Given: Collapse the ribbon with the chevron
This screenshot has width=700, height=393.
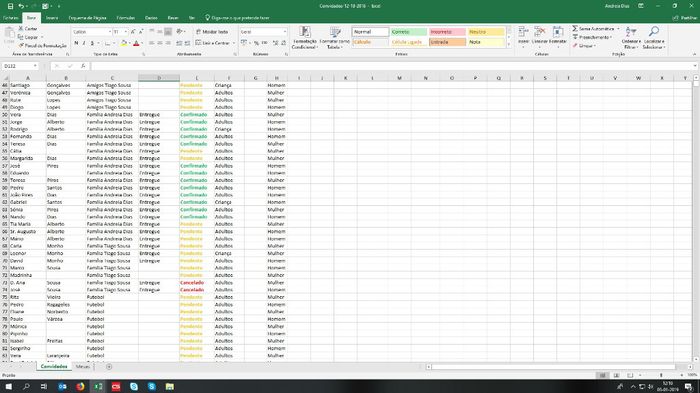Looking at the screenshot, I should click(x=694, y=54).
